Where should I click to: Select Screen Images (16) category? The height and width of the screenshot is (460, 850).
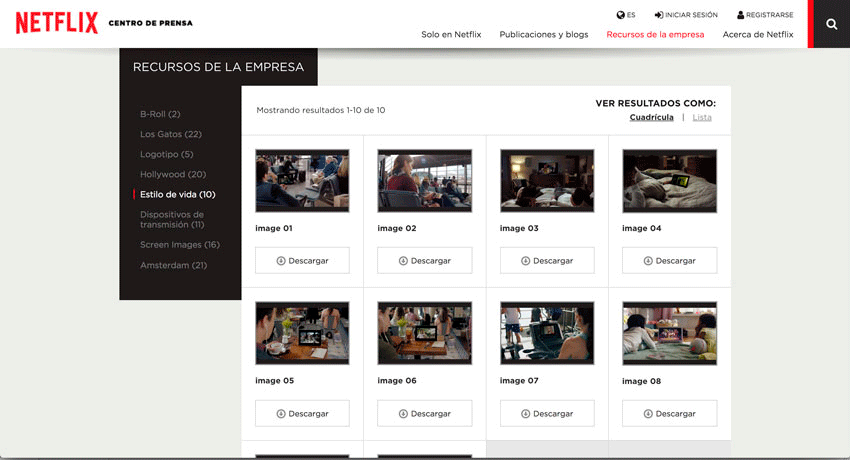pos(179,244)
